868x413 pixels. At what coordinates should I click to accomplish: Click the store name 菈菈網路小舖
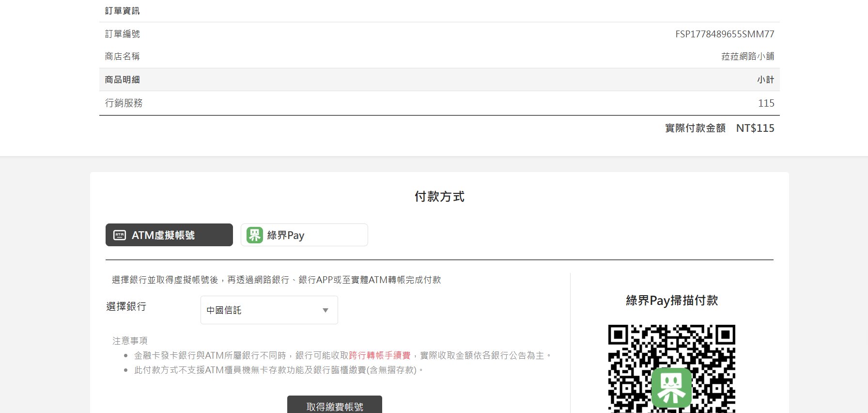tap(747, 56)
